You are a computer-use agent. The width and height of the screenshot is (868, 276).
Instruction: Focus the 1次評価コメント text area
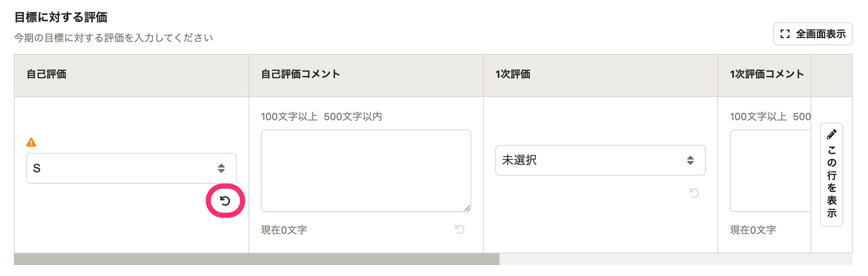coord(770,171)
